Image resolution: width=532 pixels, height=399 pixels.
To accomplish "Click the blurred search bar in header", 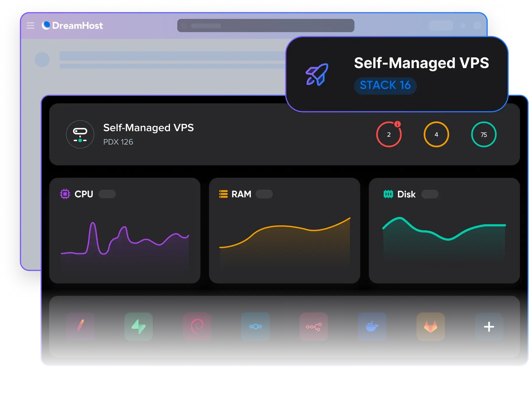I will (x=265, y=26).
